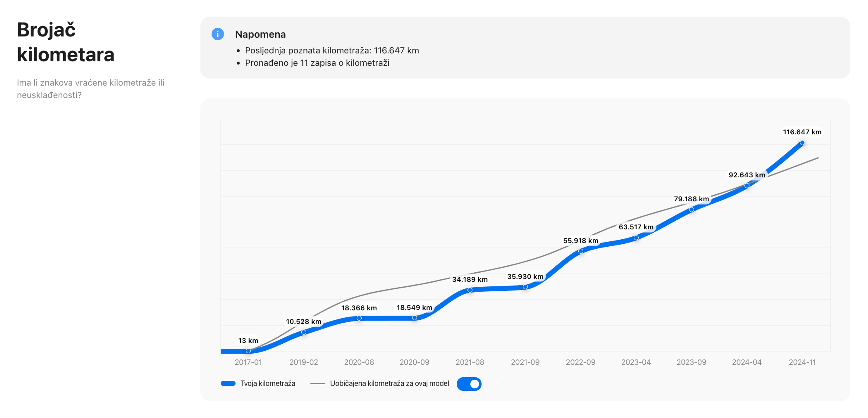Click the 2024-11 axis date label
Screen dimensions: 868x418
click(802, 362)
